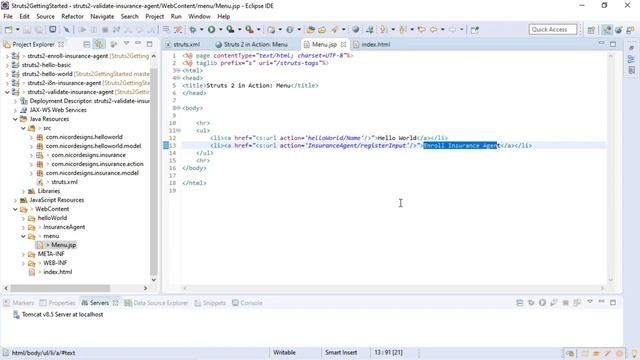Viewport: 640px width, 360px height.
Task: Click the Skip All Breakpoints icon
Action: coord(67,29)
